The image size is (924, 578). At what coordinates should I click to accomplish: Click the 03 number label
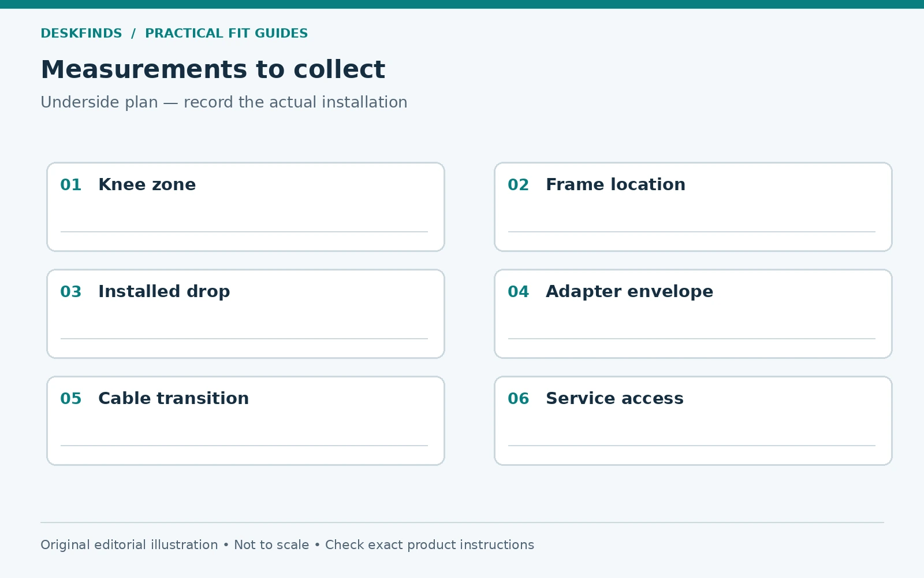(x=71, y=292)
